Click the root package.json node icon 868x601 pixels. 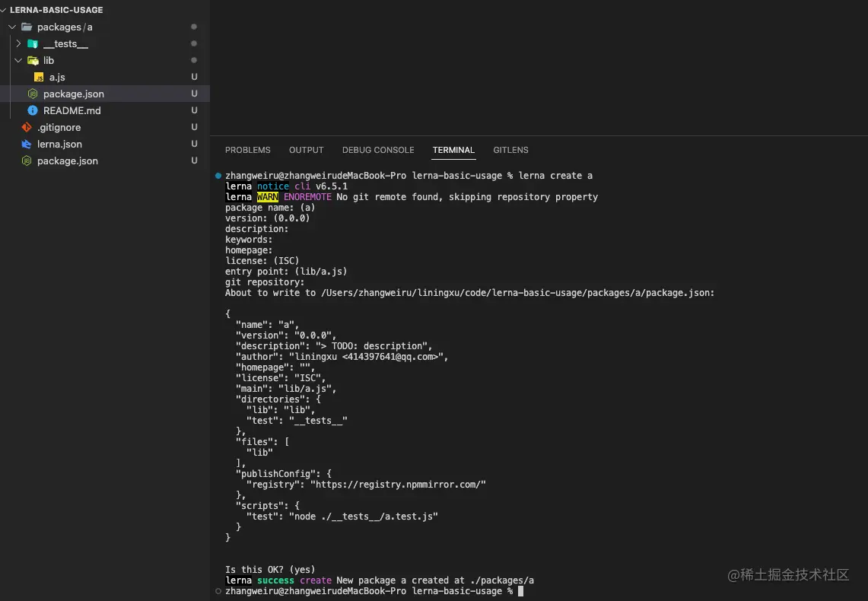(x=26, y=161)
